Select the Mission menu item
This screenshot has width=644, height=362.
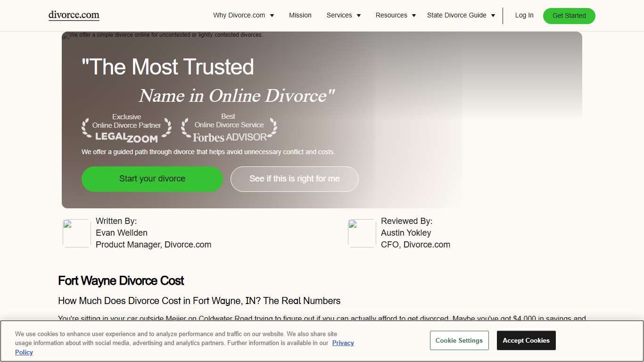(x=300, y=15)
